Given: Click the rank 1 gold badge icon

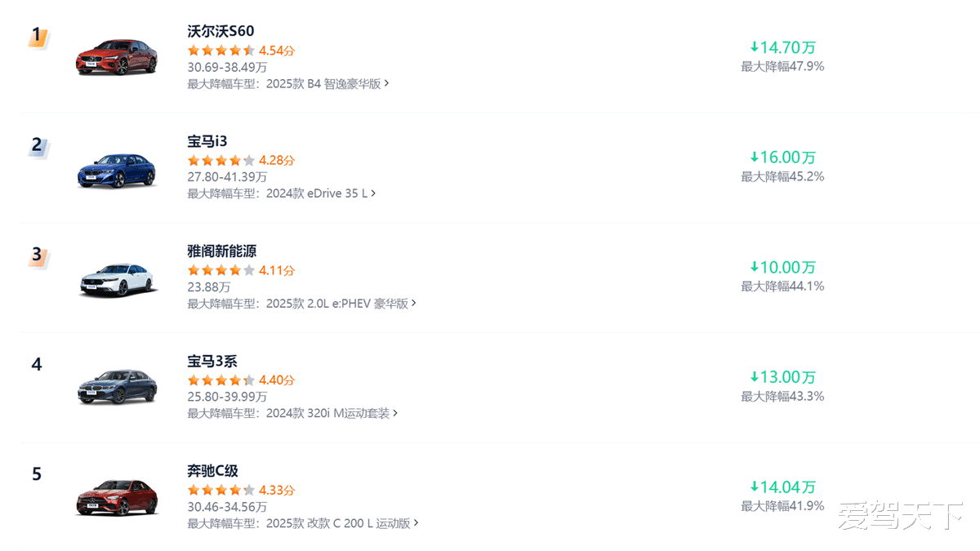Looking at the screenshot, I should click(37, 36).
